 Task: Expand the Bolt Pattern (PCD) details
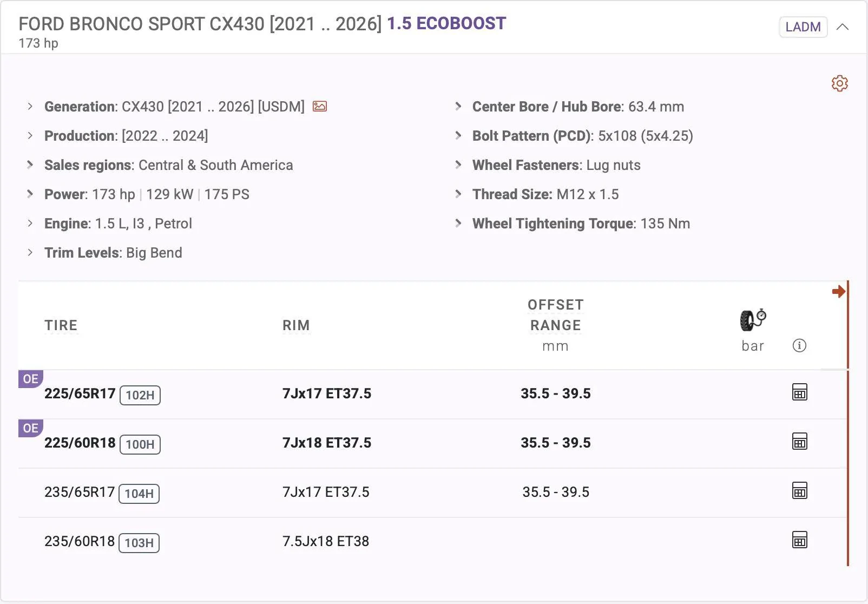coord(458,136)
